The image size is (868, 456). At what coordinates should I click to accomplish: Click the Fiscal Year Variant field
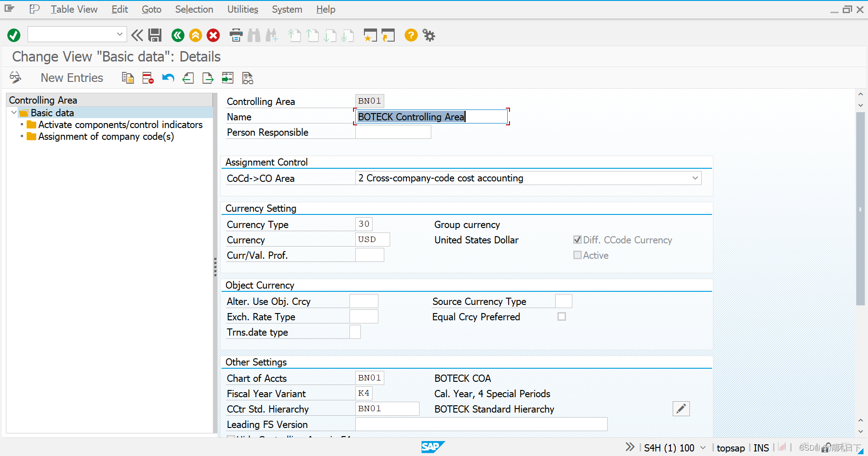(364, 393)
